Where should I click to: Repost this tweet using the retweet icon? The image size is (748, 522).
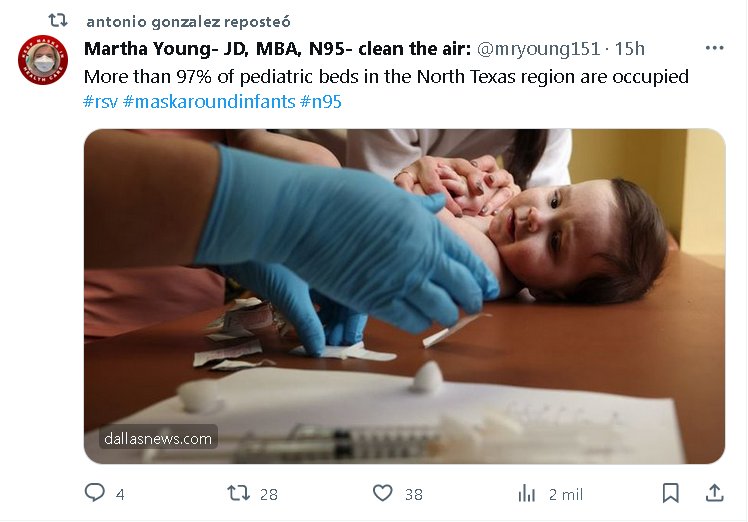click(238, 493)
